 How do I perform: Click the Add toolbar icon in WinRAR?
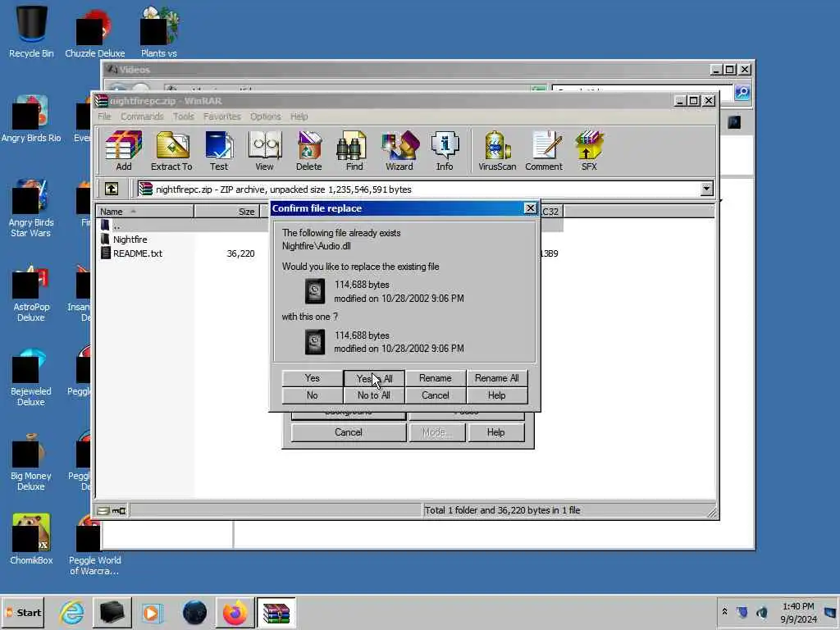click(x=124, y=151)
